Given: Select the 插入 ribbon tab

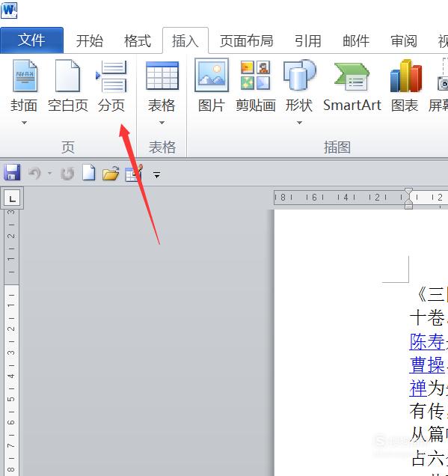Looking at the screenshot, I should coord(185,40).
